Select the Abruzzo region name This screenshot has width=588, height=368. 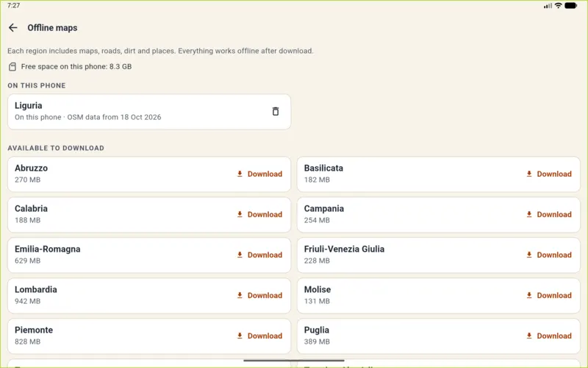tap(31, 169)
